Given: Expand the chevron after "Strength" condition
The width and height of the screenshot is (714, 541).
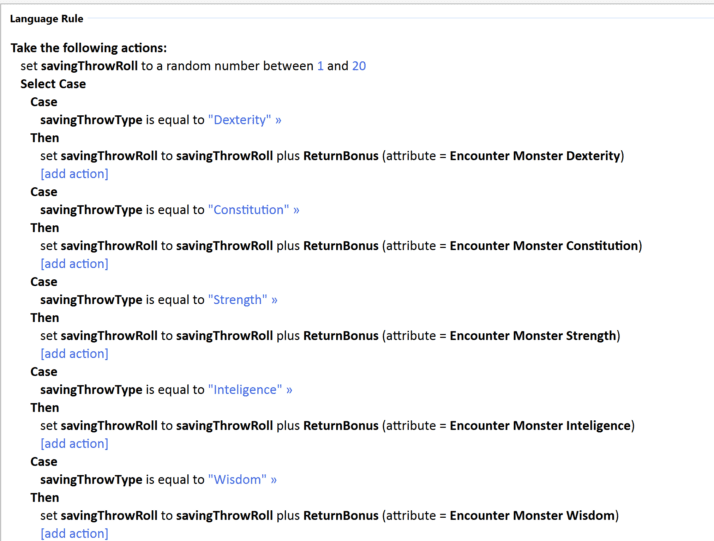Looking at the screenshot, I should pyautogui.click(x=274, y=300).
